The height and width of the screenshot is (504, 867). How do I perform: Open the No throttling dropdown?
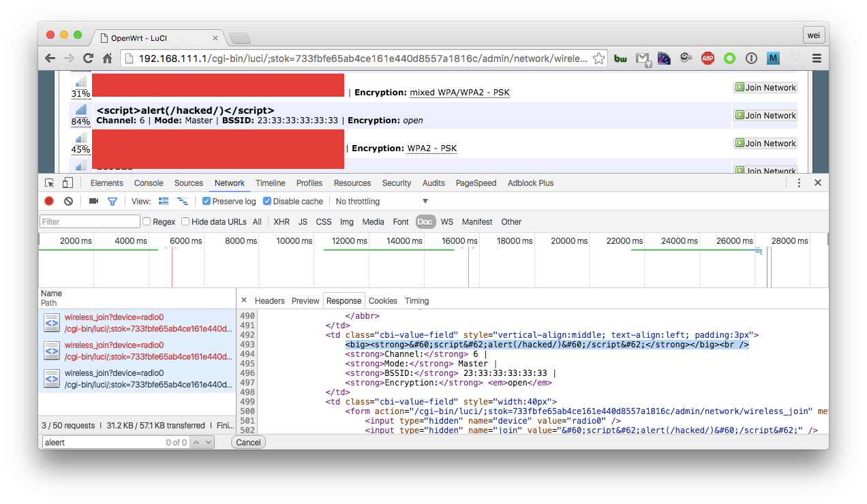(382, 202)
